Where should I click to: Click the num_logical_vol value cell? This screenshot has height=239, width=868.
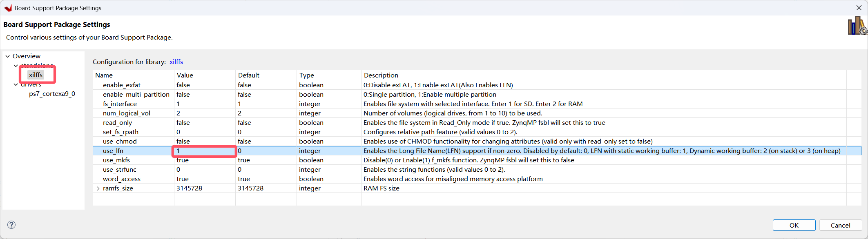coord(205,113)
